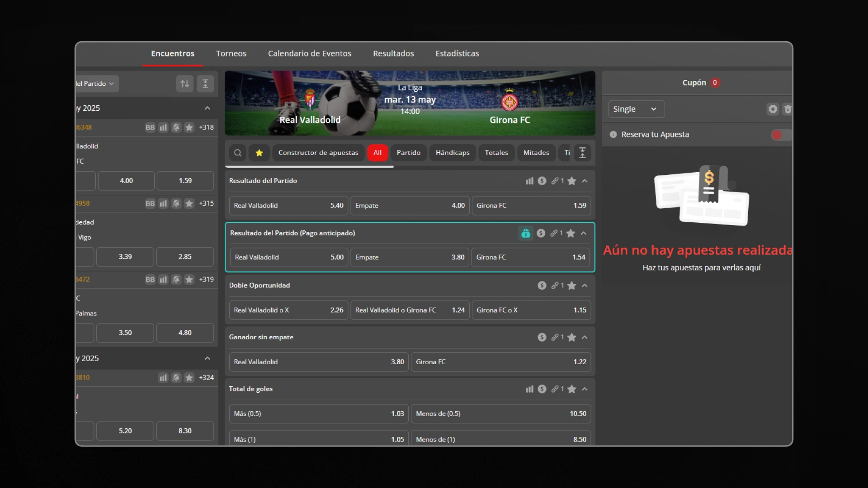The image size is (868, 488).
Task: Collapse Resultado del Partido (Pago anticipado) market
Action: coord(584,233)
